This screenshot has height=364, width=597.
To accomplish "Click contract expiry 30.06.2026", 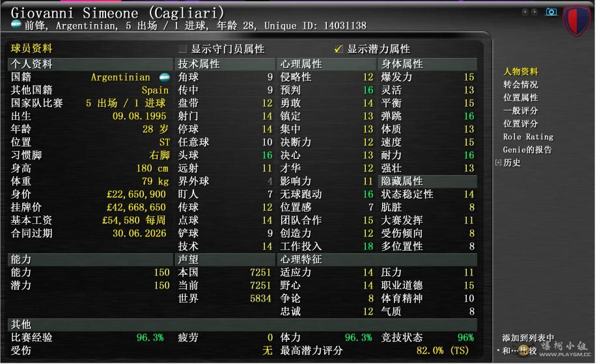I will point(139,233).
